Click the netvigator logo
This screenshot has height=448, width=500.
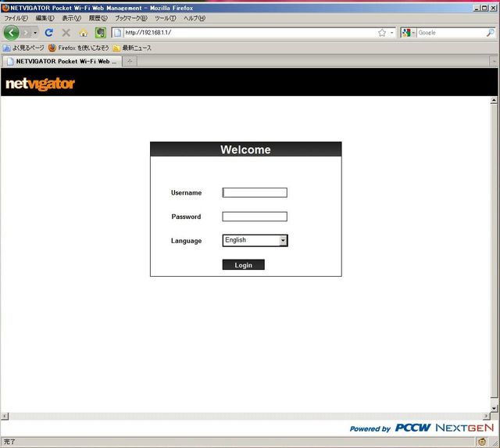pos(40,84)
